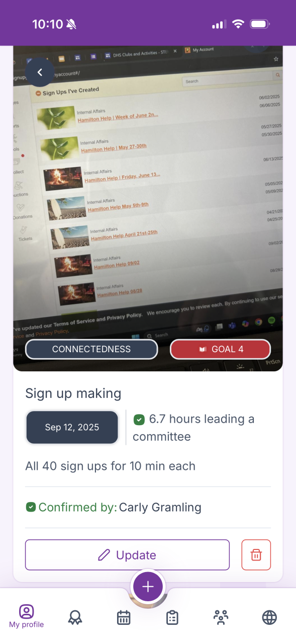Open the globe tab in bottom bar

[269, 617]
